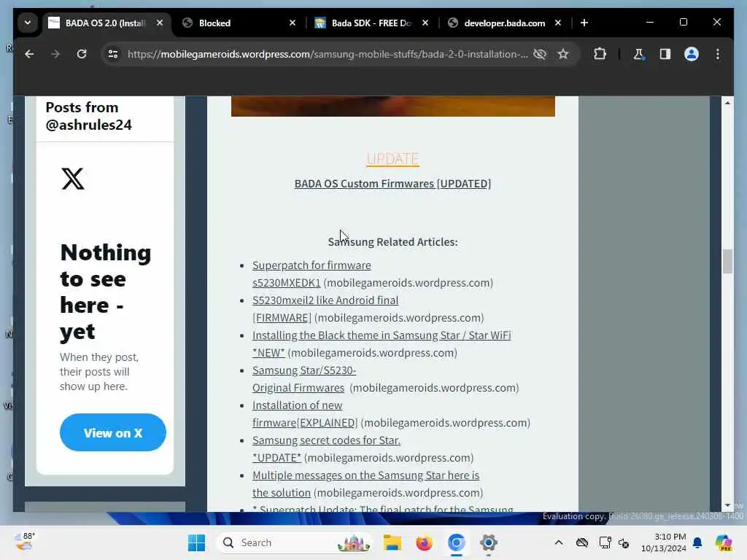Image resolution: width=747 pixels, height=560 pixels.
Task: Click the scrollbar up arrow
Action: tap(727, 103)
